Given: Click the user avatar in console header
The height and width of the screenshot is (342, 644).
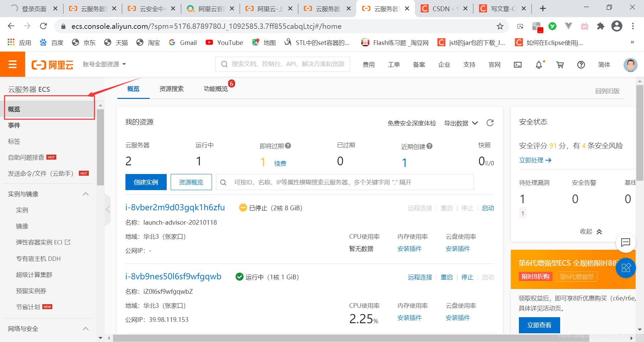Looking at the screenshot, I should pyautogui.click(x=630, y=65).
